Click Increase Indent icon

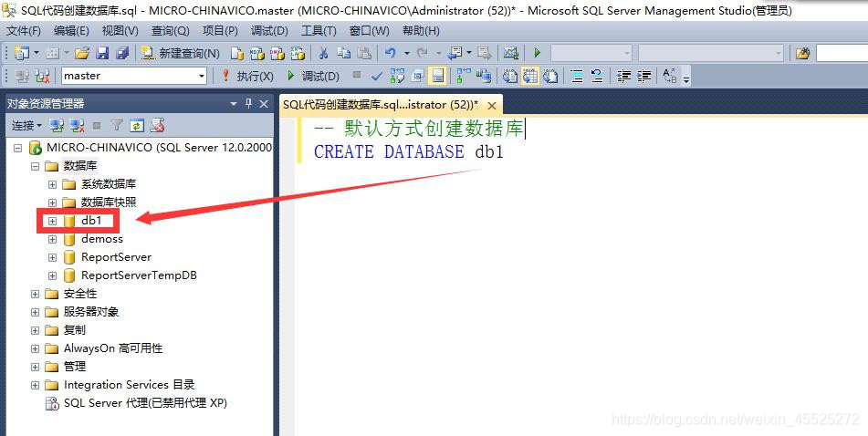[x=643, y=76]
